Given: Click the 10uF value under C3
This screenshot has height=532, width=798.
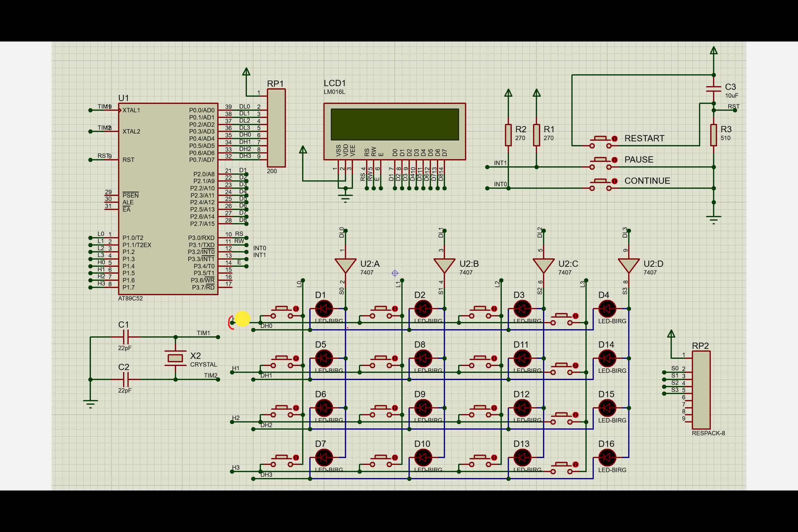Looking at the screenshot, I should 731,96.
